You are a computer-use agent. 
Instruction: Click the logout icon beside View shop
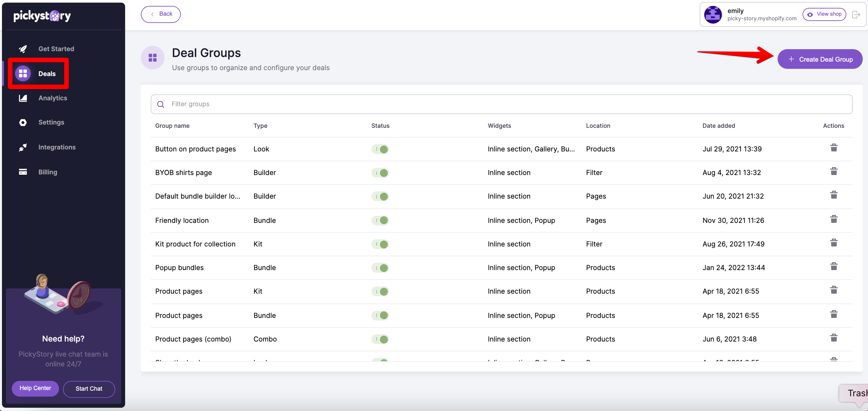click(856, 14)
